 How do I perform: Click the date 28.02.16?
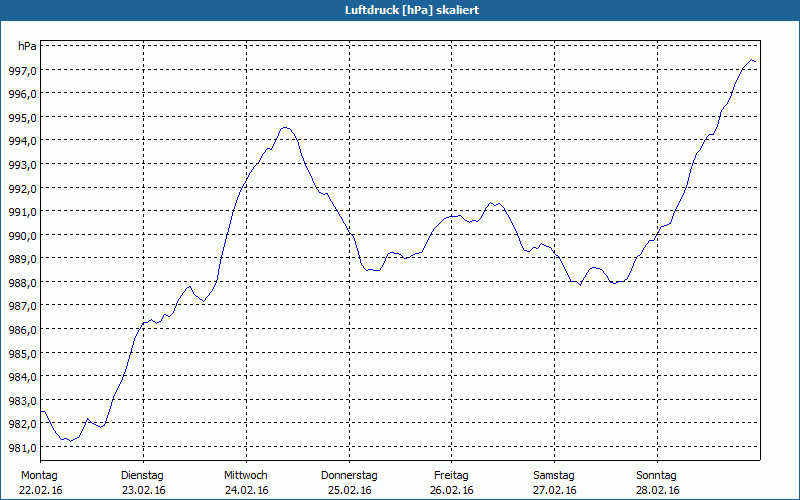658,490
